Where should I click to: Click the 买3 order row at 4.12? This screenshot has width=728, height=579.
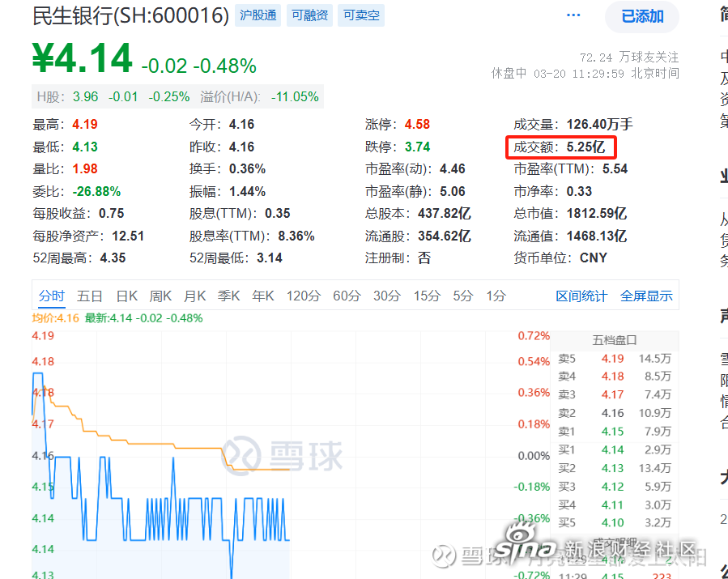tap(615, 487)
